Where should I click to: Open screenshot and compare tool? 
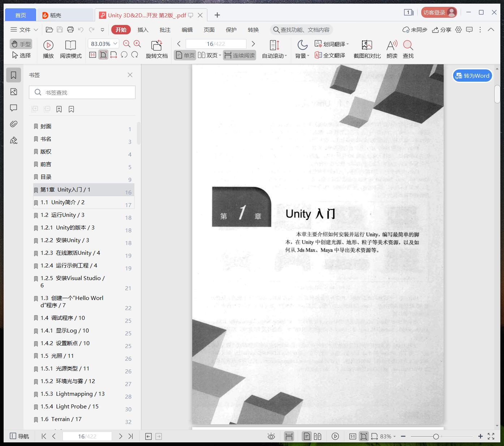(367, 50)
